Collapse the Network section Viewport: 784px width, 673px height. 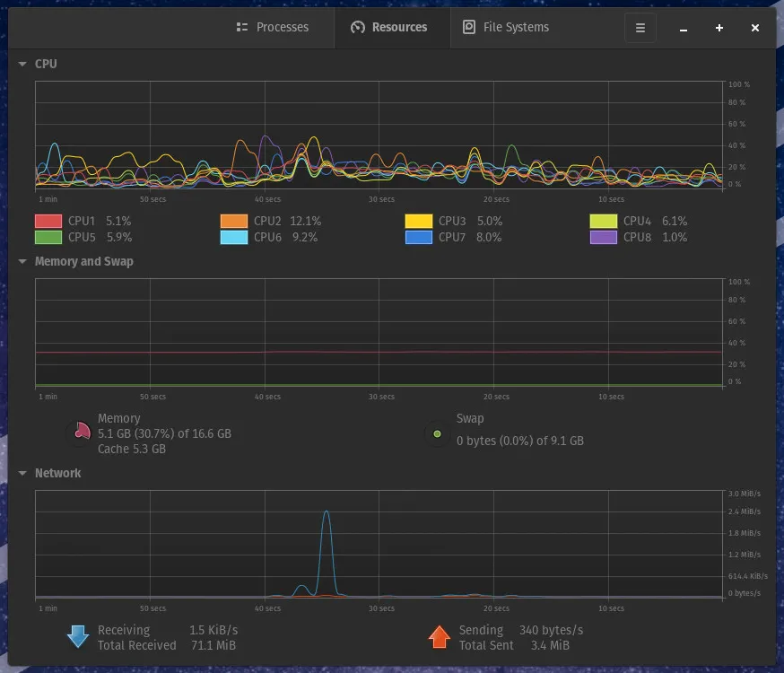point(22,473)
